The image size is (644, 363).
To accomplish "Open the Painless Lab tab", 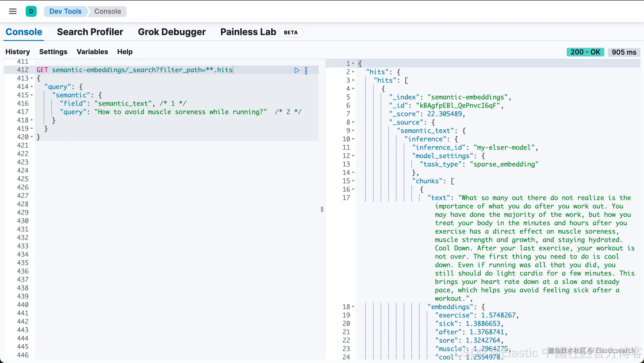I will 248,32.
